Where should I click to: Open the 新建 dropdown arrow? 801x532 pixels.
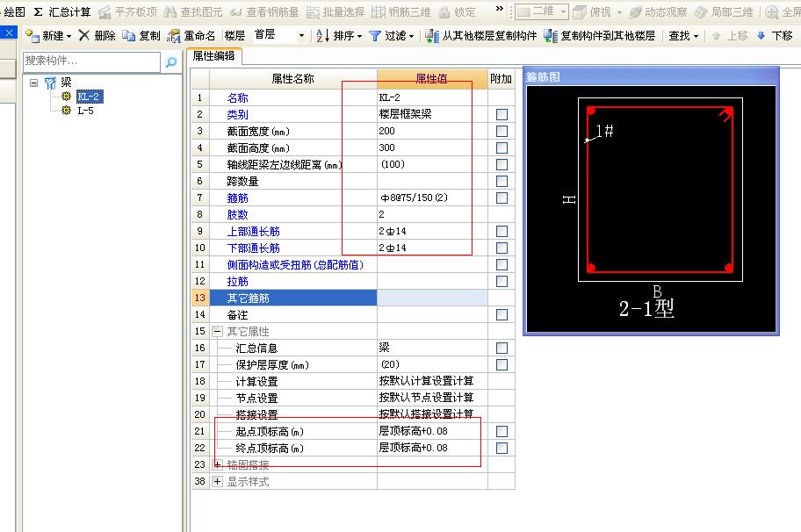[x=69, y=36]
